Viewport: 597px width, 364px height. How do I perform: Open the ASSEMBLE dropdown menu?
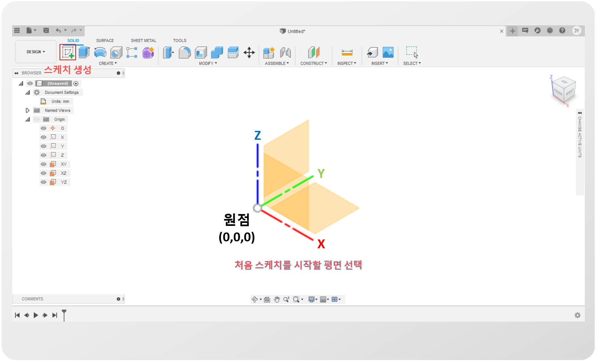tap(277, 63)
